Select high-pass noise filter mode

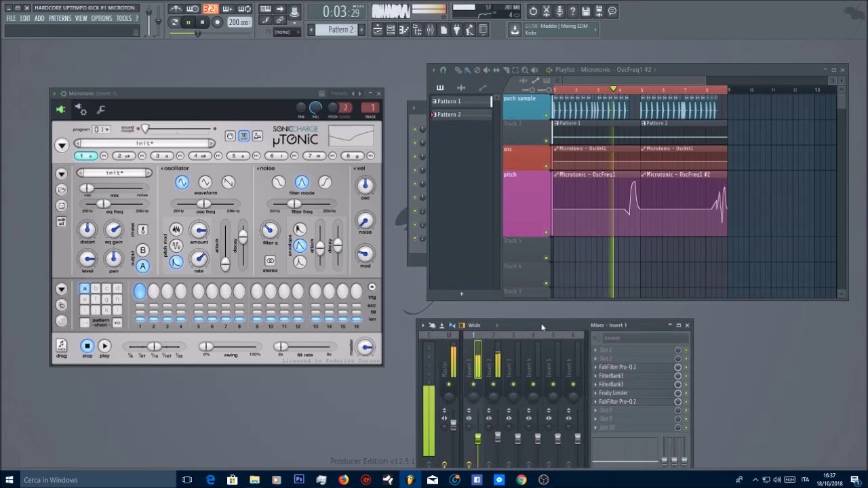(x=325, y=182)
